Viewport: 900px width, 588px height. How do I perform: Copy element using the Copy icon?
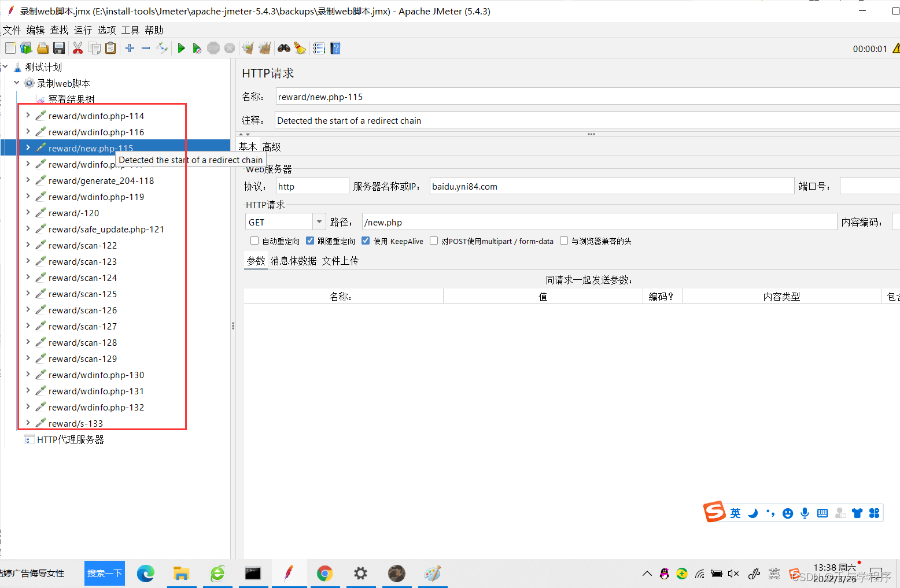(x=94, y=48)
